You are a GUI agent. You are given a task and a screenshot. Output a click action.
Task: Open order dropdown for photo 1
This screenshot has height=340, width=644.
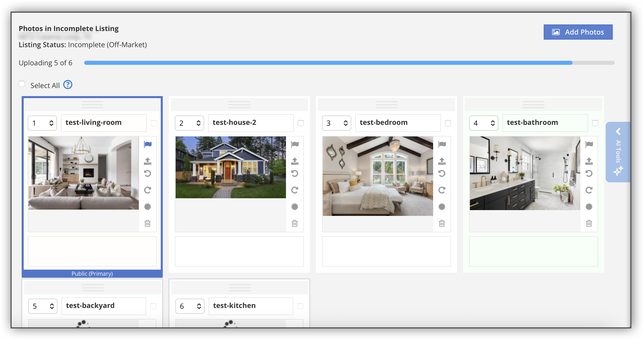click(x=42, y=123)
